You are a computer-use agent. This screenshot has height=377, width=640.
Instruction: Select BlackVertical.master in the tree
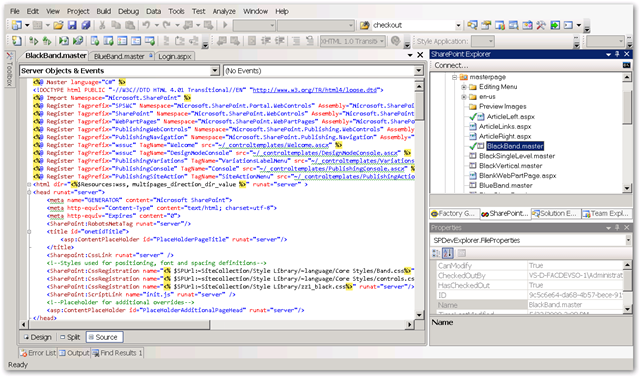(x=510, y=166)
